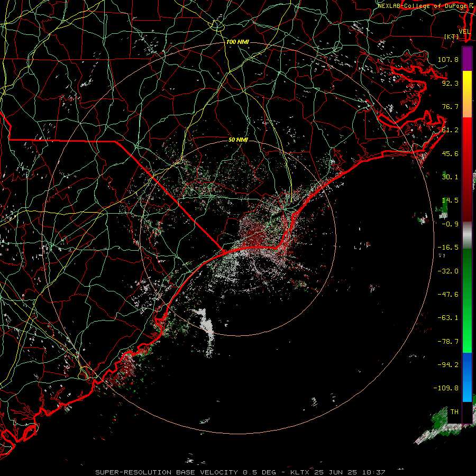Click the 76.7 velocity scale value
The width and height of the screenshot is (476, 476).
450,106
